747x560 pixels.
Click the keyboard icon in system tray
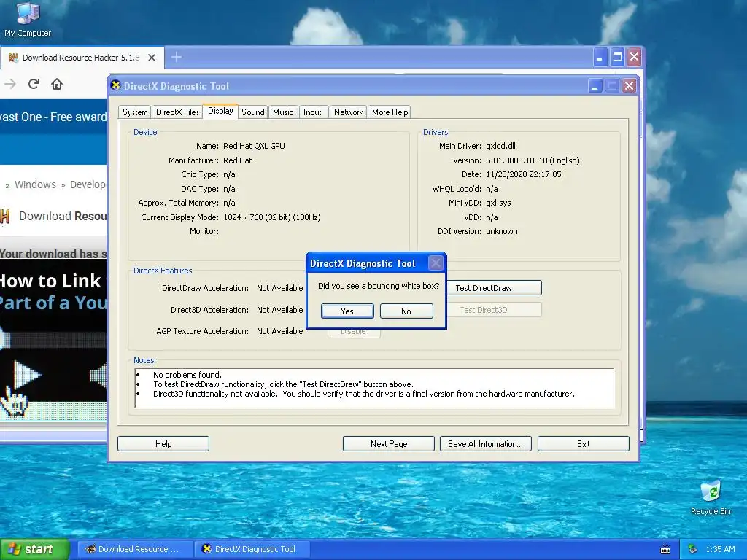665,550
